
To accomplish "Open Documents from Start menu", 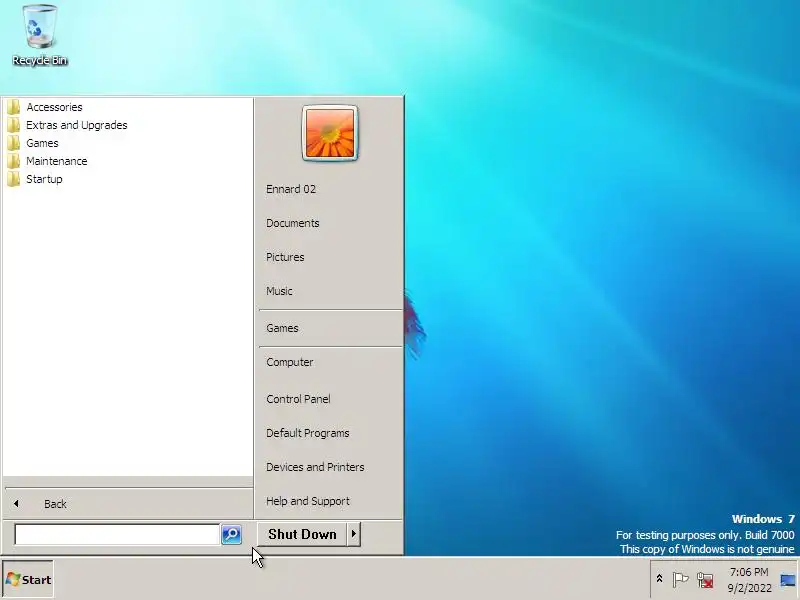I will click(x=292, y=223).
